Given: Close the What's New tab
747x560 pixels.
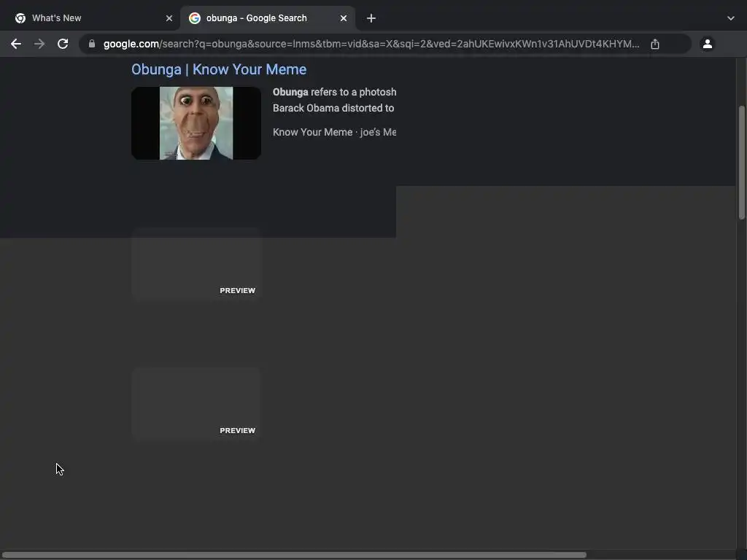Looking at the screenshot, I should point(169,18).
